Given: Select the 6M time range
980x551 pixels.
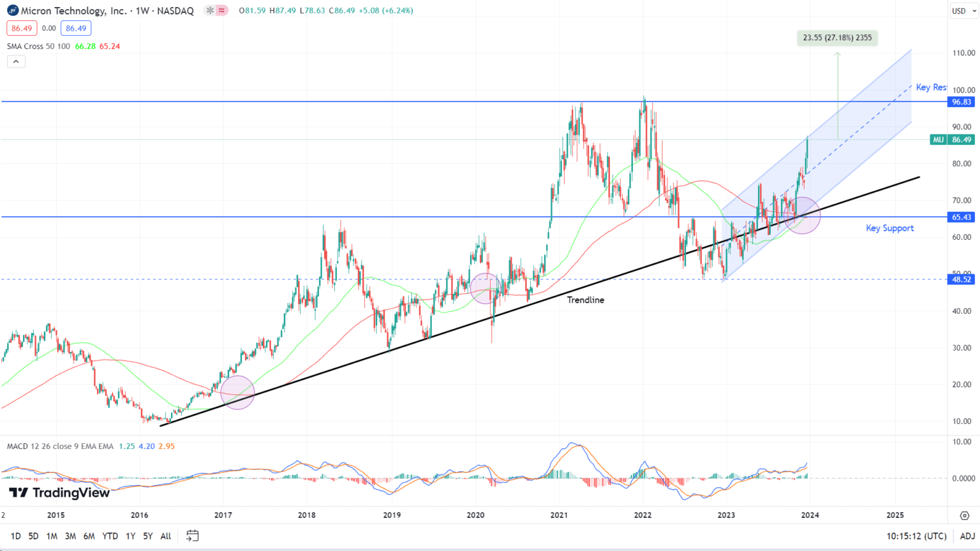Looking at the screenshot, I should click(89, 536).
